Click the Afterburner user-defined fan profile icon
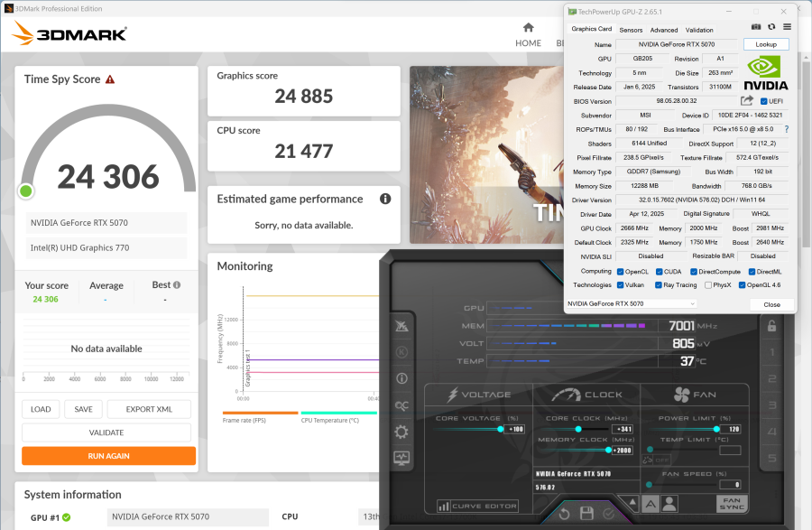This screenshot has height=530, width=812. [x=669, y=504]
